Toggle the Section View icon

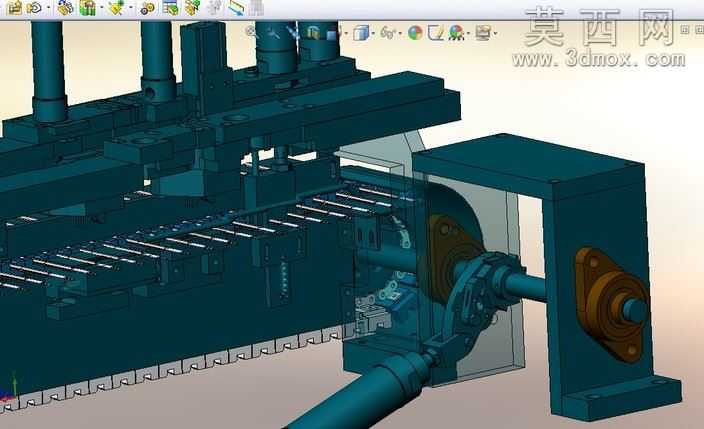point(313,32)
